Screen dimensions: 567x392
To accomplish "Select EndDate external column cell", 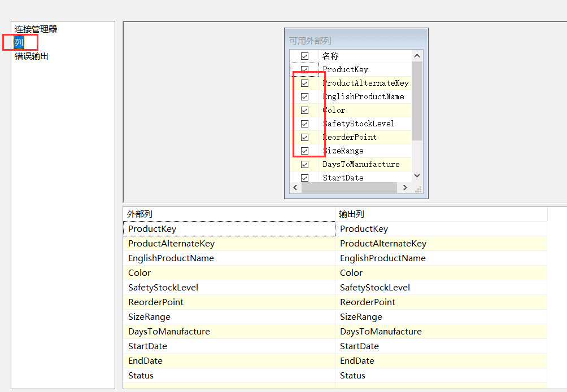I will coord(229,360).
